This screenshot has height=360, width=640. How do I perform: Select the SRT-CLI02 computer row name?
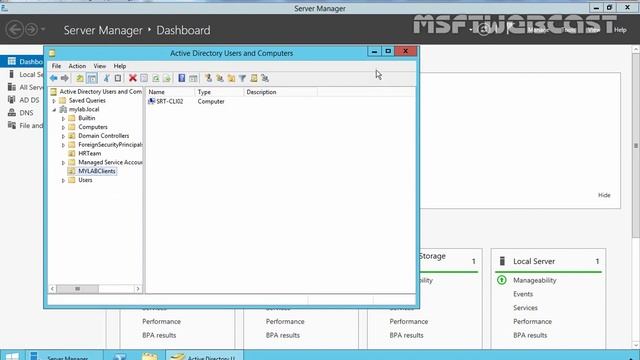point(169,101)
